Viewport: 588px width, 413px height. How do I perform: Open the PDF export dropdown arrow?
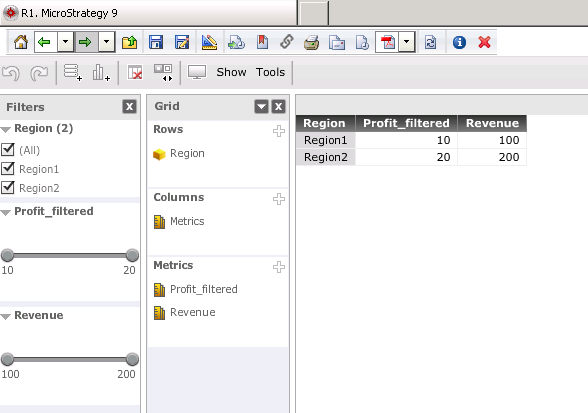click(x=406, y=42)
